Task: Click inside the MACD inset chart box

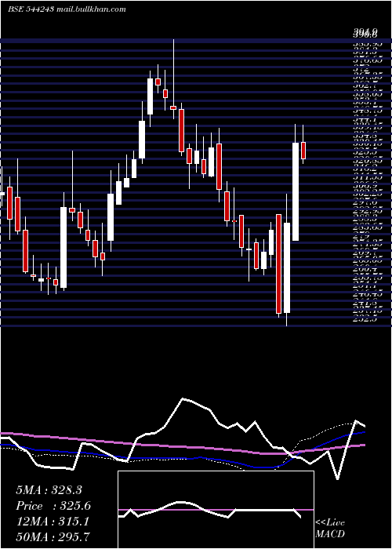Action: [216, 510]
